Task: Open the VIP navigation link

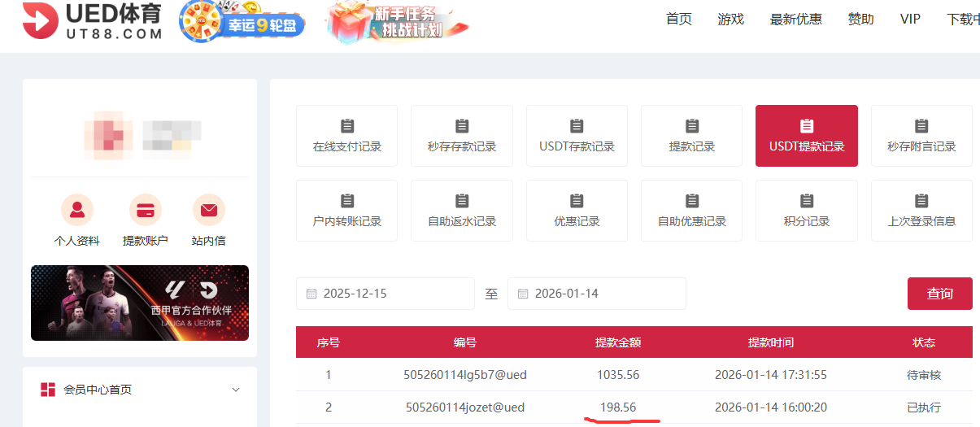Action: coord(910,20)
